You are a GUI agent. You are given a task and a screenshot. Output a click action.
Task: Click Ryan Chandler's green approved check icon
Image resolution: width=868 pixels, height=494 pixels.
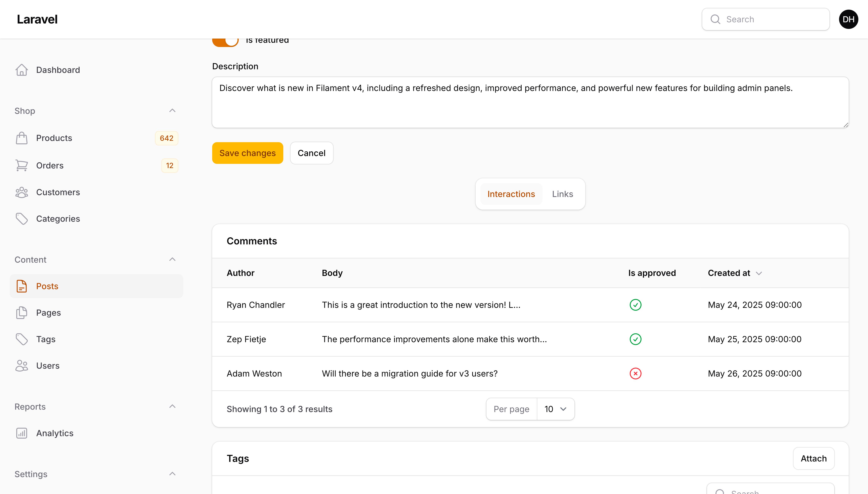[x=636, y=305]
